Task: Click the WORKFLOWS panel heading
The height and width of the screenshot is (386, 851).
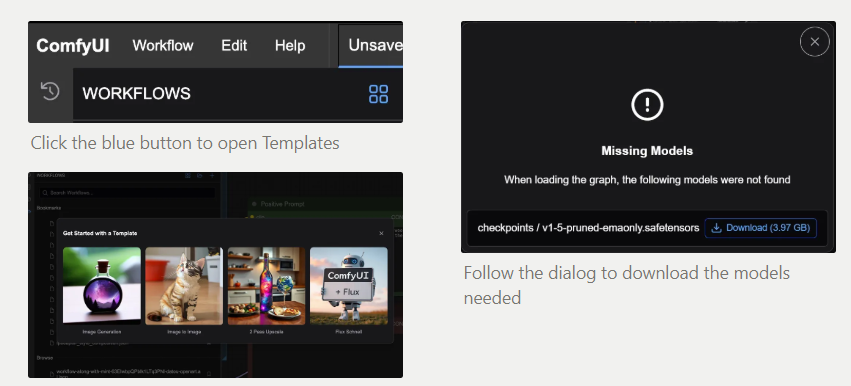Action: 136,93
